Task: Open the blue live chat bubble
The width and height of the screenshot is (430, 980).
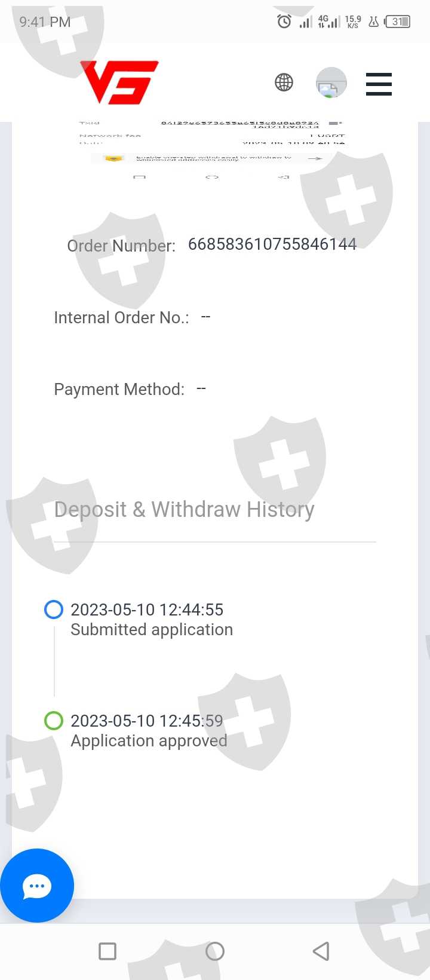Action: coord(37,886)
